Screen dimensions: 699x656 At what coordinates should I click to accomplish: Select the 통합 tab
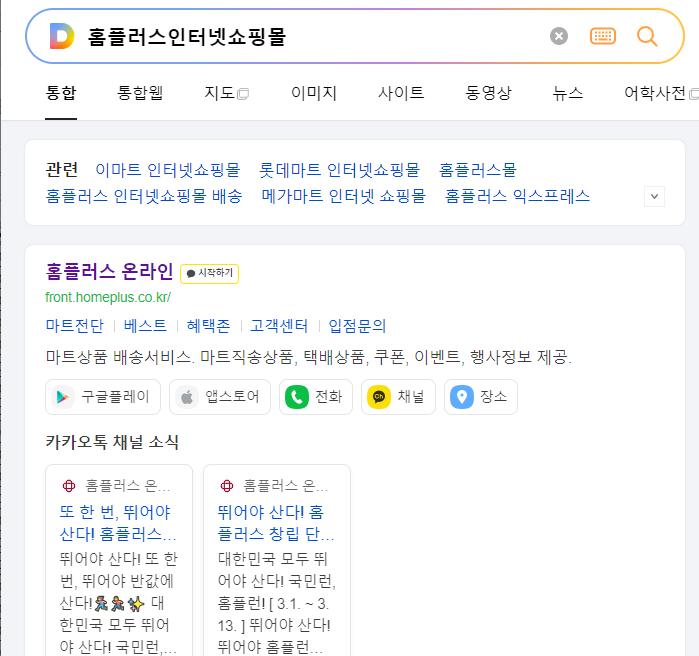61,93
